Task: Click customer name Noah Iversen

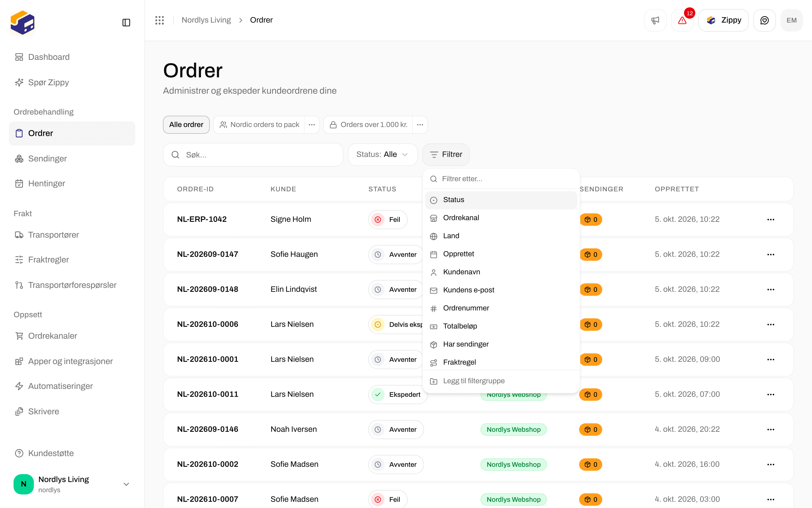Action: tap(294, 429)
